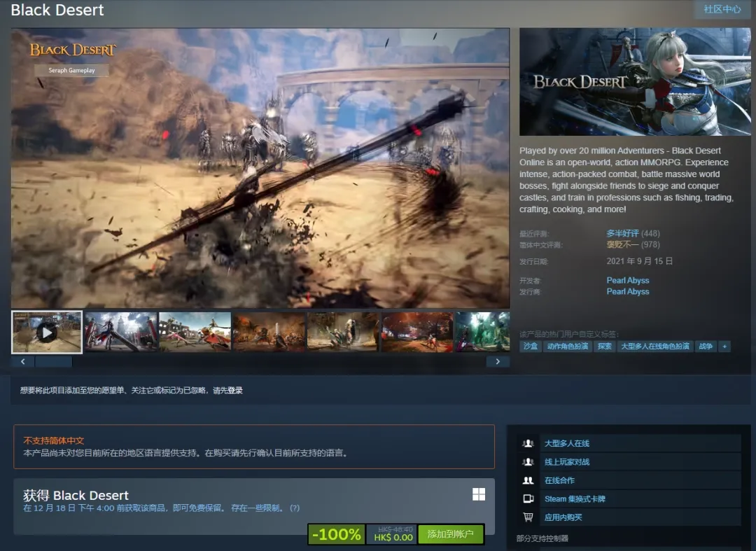Click the 大型多人在线 people icon in sidebar
Image resolution: width=756 pixels, height=551 pixels.
point(528,443)
